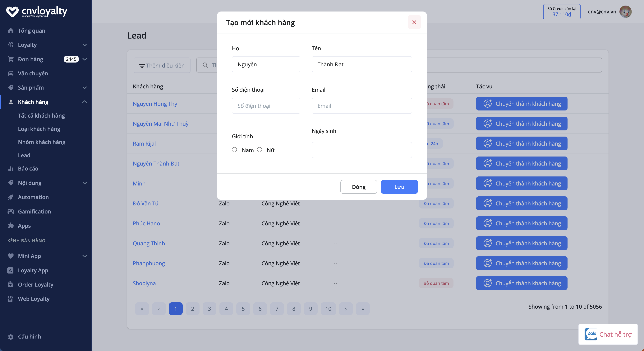This screenshot has height=351, width=644.
Task: Go to Nhóm khách hàng menu item
Action: [42, 142]
